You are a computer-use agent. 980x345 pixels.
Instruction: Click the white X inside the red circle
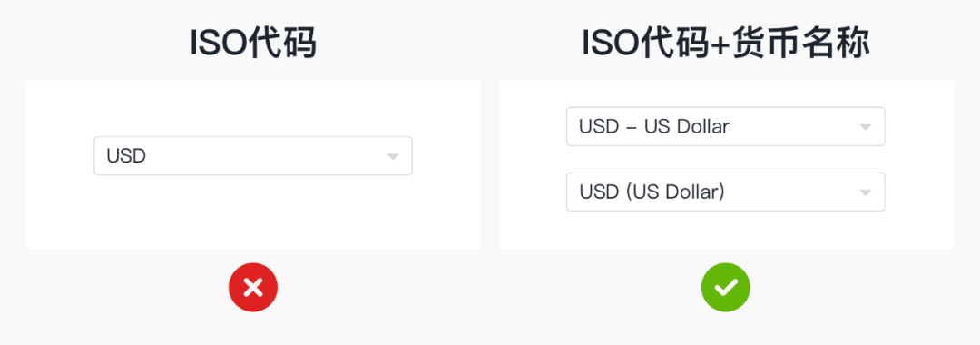pos(253,288)
